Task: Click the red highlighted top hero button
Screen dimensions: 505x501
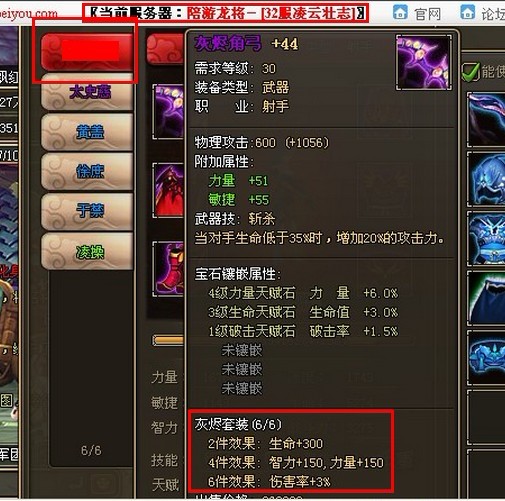Action: pyautogui.click(x=87, y=52)
